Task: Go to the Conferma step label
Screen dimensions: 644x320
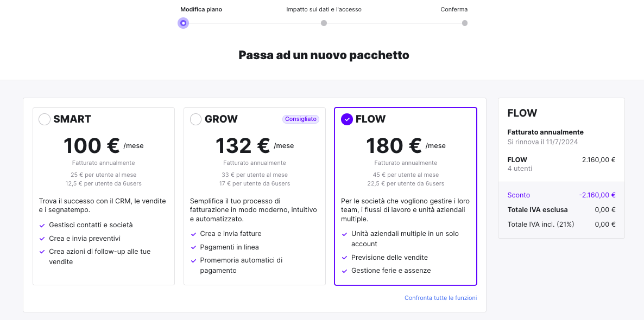Action: (x=454, y=9)
